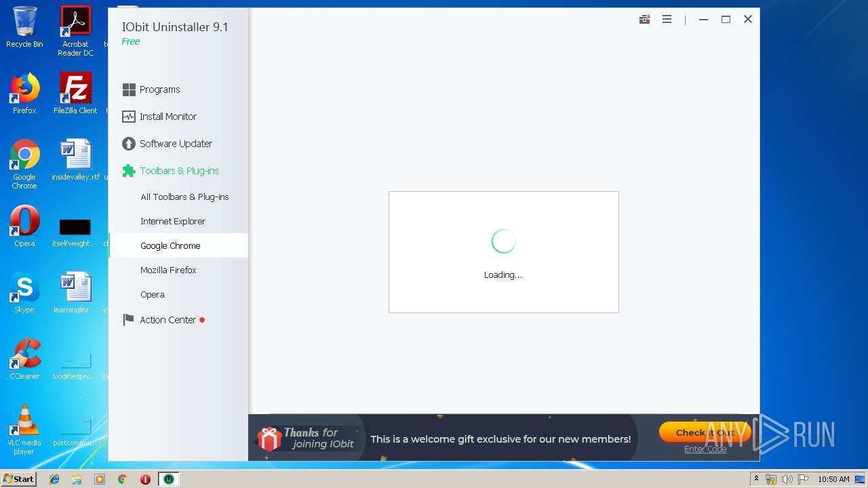This screenshot has height=488, width=868.
Task: Click the Install Monitor pulse icon
Action: point(129,117)
